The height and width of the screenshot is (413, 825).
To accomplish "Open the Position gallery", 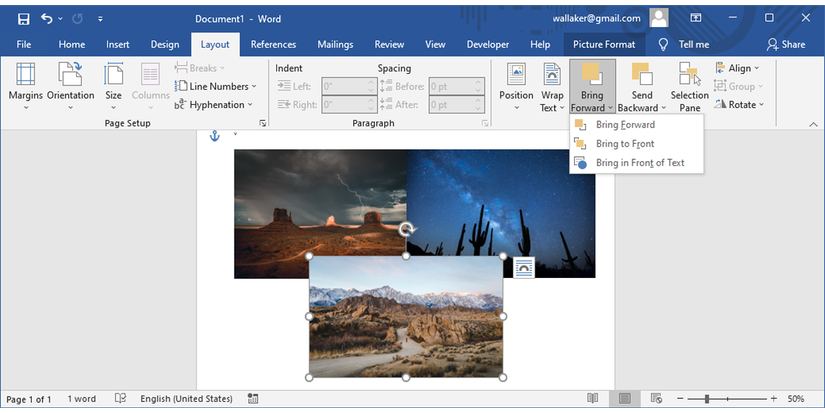I will click(x=516, y=86).
